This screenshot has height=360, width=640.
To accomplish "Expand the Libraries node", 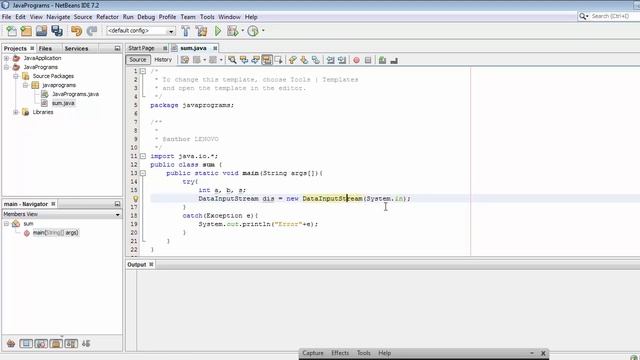I will [16, 112].
